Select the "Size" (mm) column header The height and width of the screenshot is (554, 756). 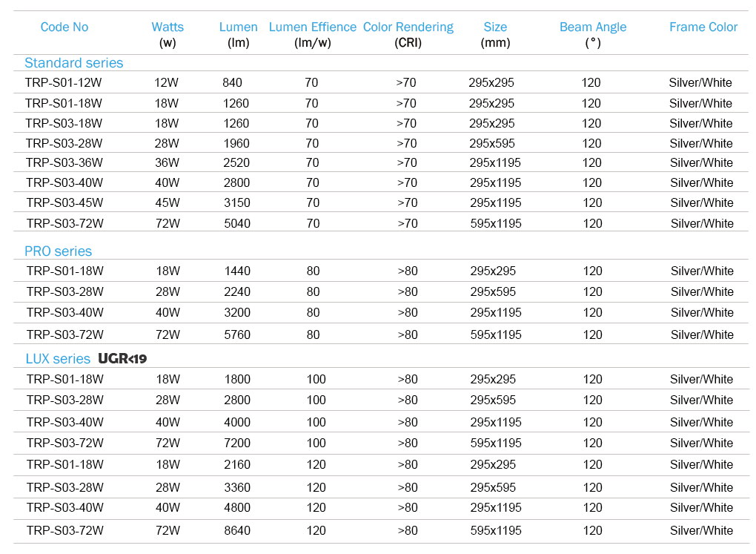(495, 27)
